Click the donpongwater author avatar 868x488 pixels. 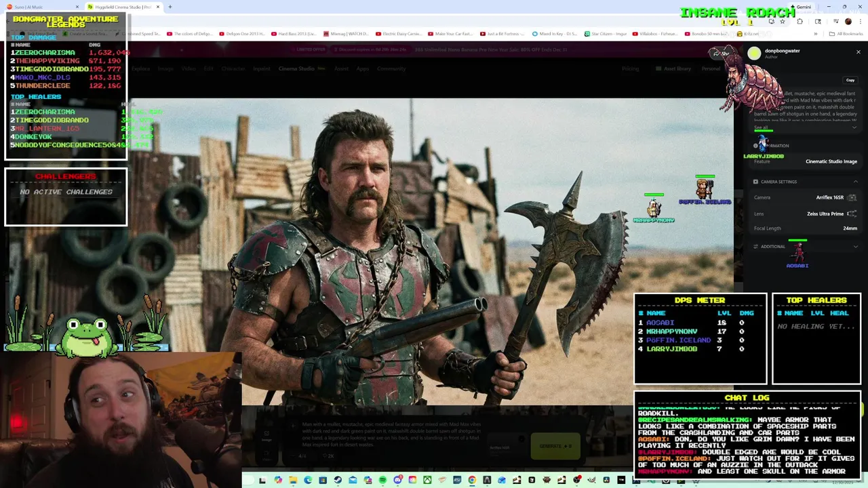[754, 53]
